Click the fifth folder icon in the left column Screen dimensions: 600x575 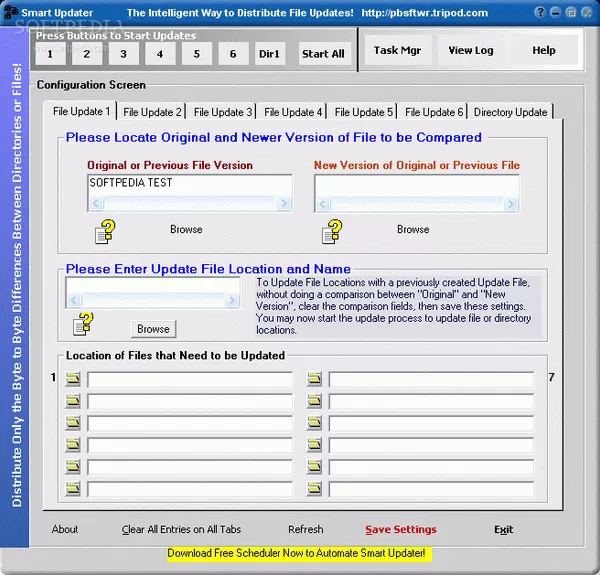pos(73,467)
